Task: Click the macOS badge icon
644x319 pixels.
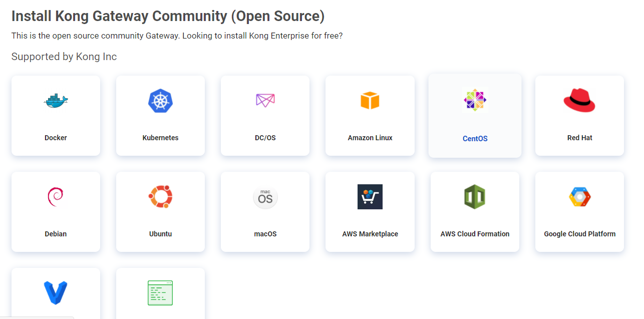Action: (265, 197)
